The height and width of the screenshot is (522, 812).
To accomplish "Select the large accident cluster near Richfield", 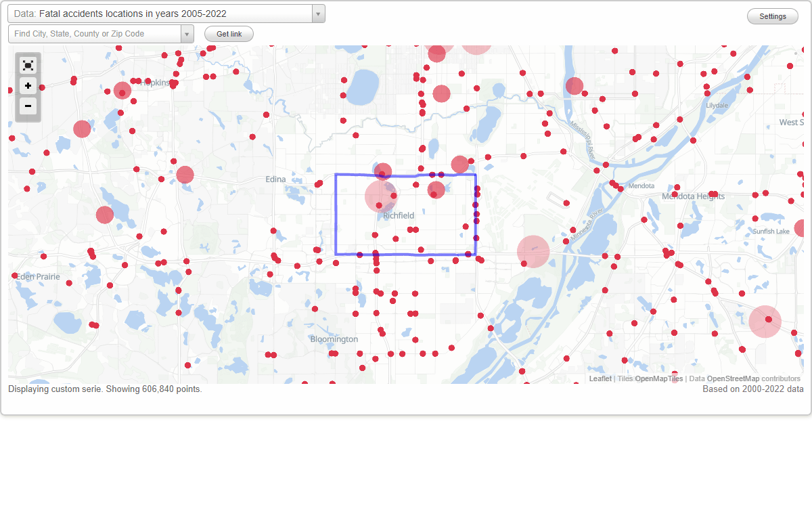I will (x=380, y=196).
